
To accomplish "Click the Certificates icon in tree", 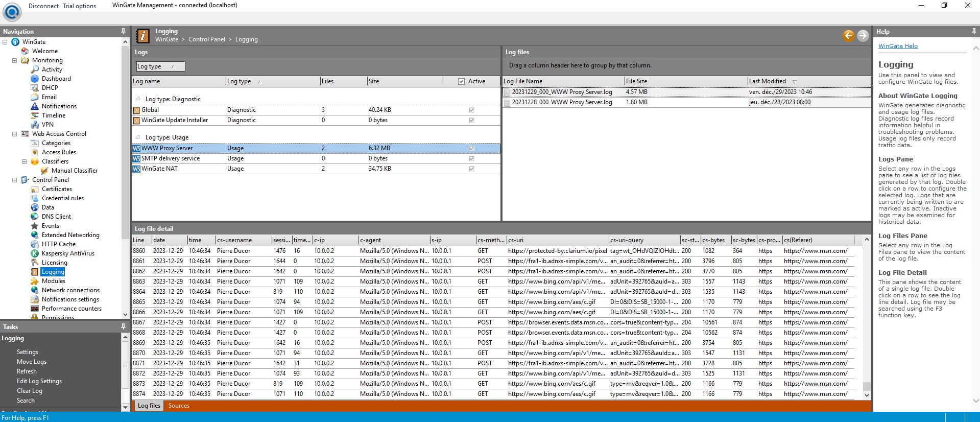I will pos(35,189).
